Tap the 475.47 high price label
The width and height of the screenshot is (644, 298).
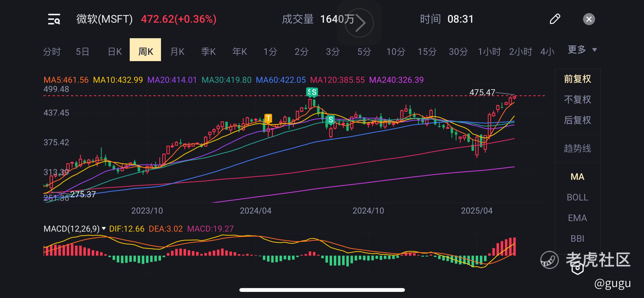click(482, 92)
